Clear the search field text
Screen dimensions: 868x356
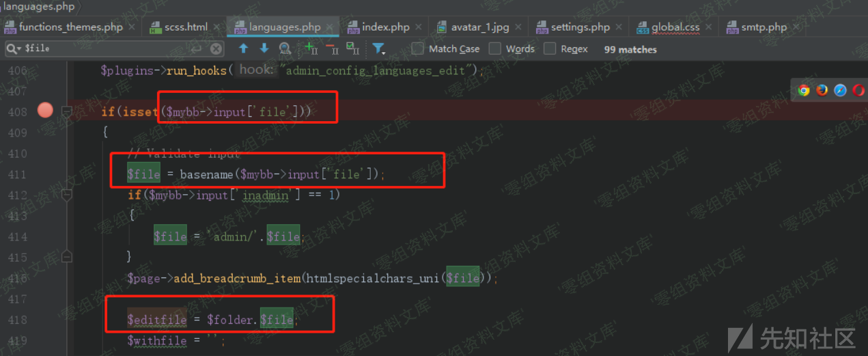tap(216, 49)
